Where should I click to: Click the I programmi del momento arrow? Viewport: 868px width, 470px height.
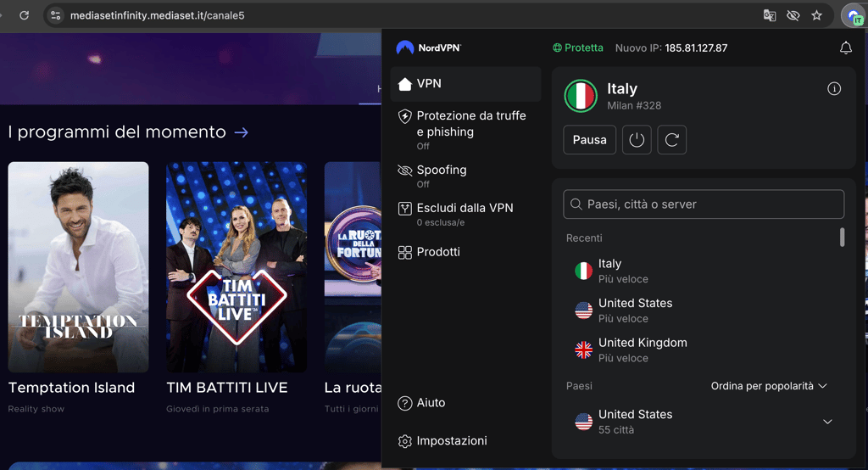coord(241,132)
